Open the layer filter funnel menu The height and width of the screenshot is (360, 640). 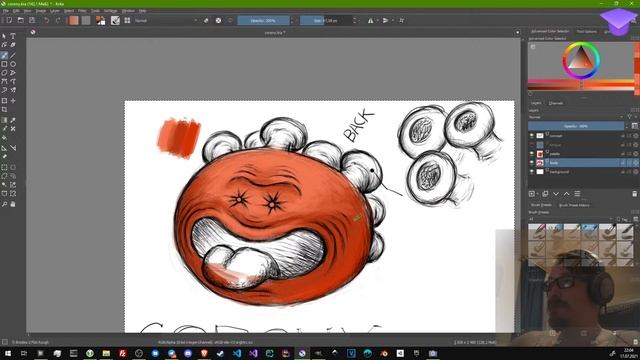point(630,117)
